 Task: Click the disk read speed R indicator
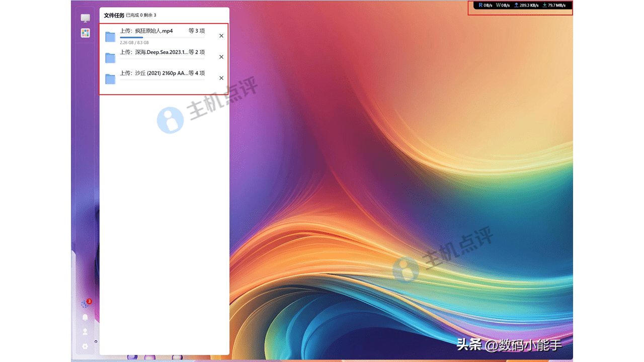tap(485, 6)
